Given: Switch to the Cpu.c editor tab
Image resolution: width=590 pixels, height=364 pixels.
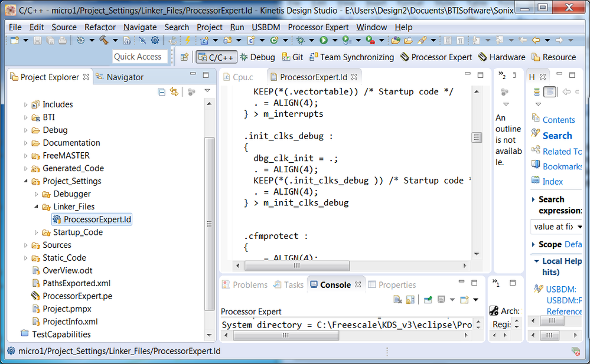Looking at the screenshot, I should 239,77.
